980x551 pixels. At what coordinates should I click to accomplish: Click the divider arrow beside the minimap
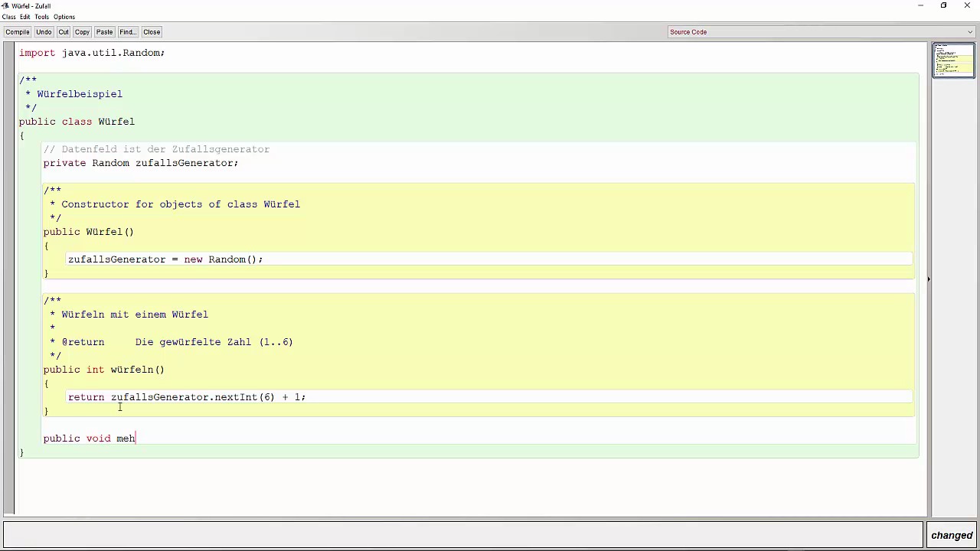click(x=928, y=279)
